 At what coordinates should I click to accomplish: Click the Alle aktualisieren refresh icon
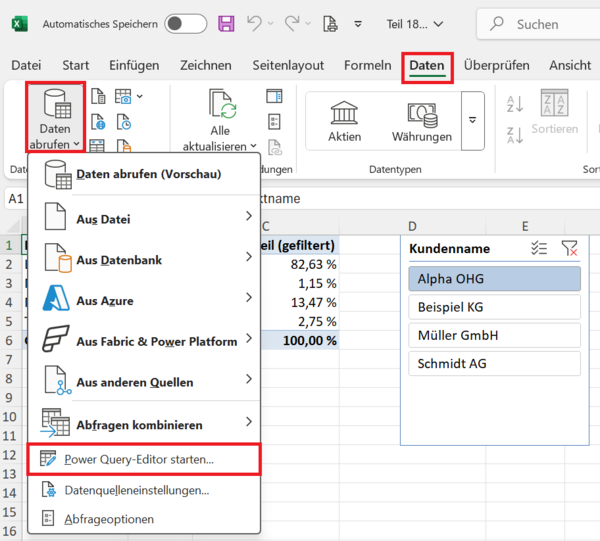tap(222, 103)
